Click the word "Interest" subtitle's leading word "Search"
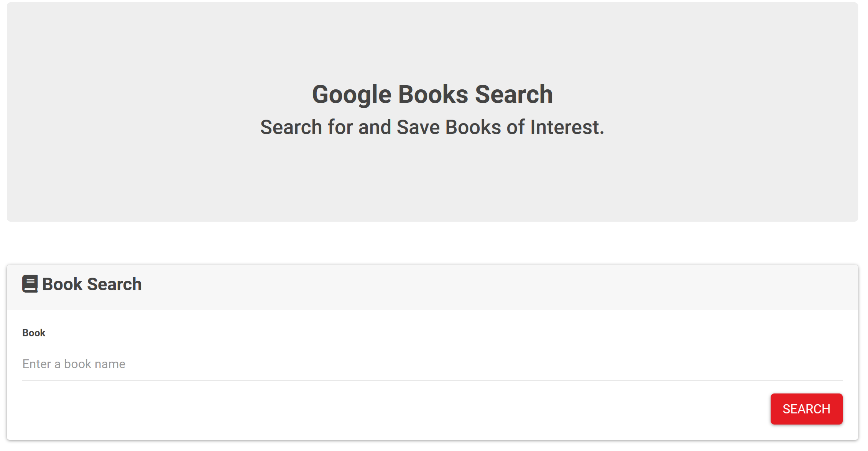 coord(291,127)
